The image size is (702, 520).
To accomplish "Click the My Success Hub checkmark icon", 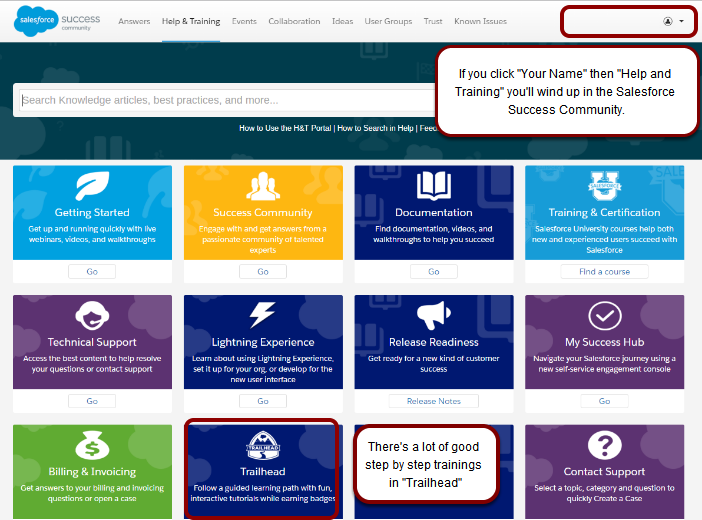I will point(604,316).
